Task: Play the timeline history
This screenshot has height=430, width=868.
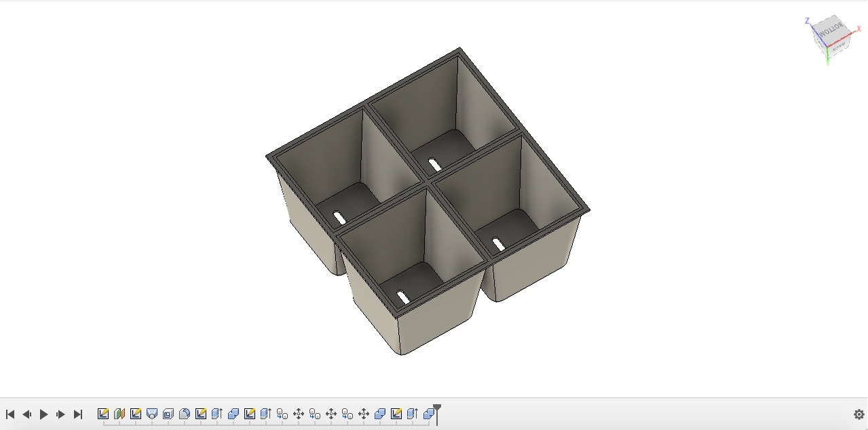Action: pos(44,414)
